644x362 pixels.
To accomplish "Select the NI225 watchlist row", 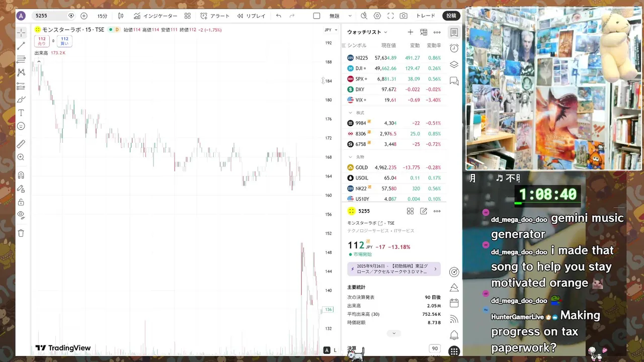I will click(x=394, y=58).
